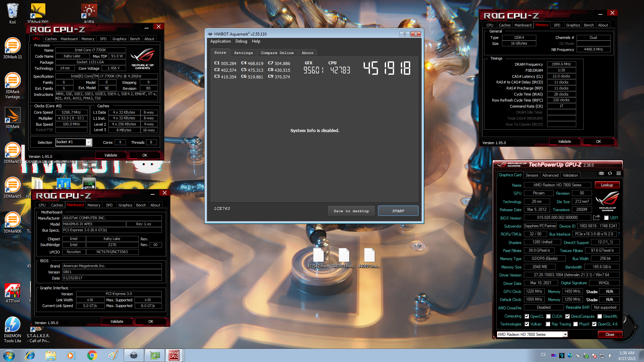Click the Show desktop strip at the taskbar end
The height and width of the screenshot is (362, 644).
click(641, 355)
